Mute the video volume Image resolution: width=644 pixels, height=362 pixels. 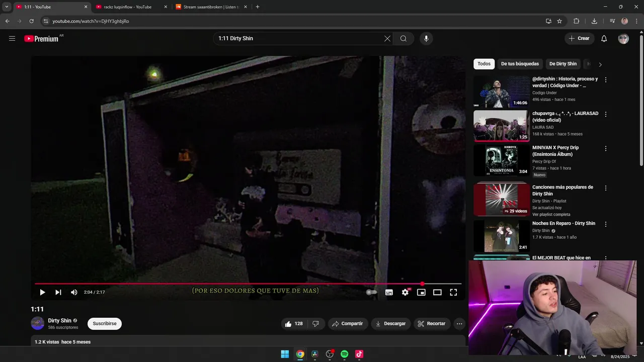click(74, 292)
